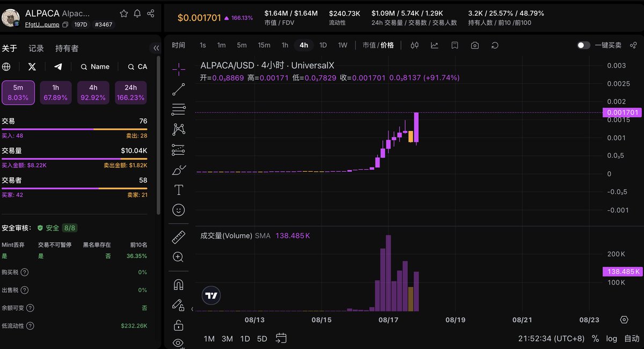
Task: Add ALPACA to favorites with the star icon
Action: [124, 13]
